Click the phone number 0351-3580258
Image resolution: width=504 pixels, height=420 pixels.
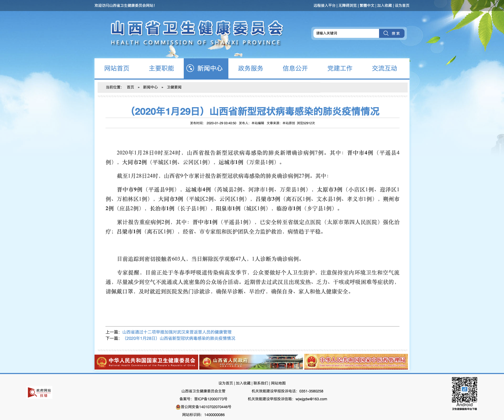click(311, 391)
